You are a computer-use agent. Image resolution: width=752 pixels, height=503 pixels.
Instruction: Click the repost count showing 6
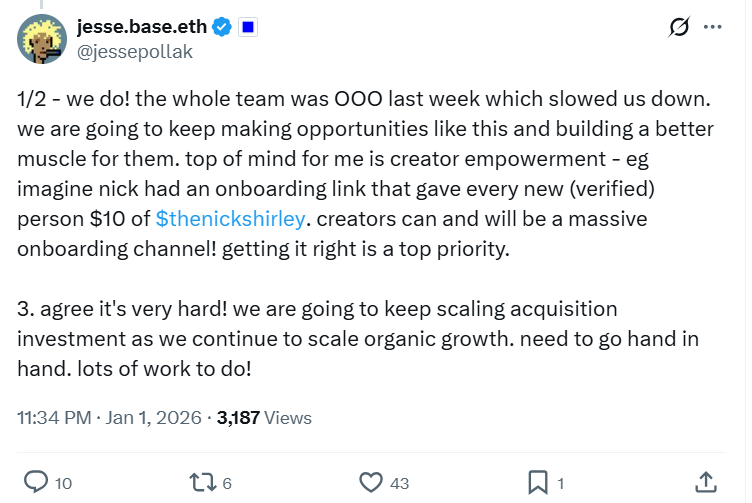pyautogui.click(x=227, y=484)
